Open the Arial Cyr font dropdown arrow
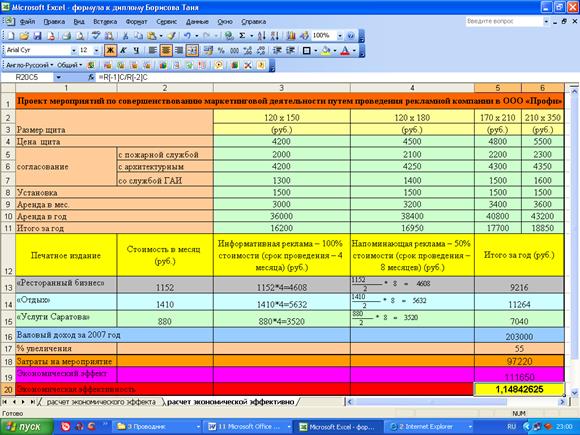Screen dimensions: 580x435 74,50
